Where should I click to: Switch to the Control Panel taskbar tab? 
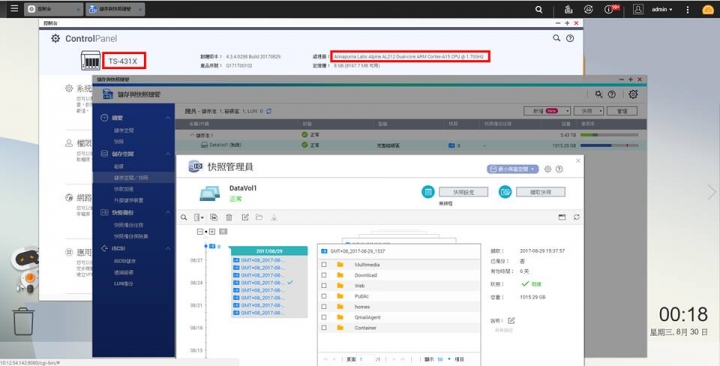pyautogui.click(x=54, y=9)
